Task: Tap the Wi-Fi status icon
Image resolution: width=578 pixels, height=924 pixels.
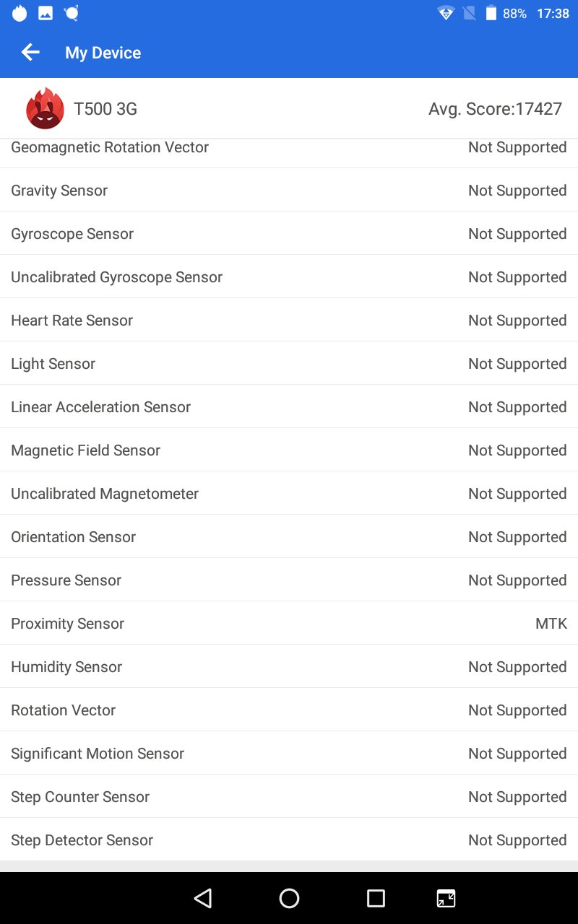Action: (446, 13)
